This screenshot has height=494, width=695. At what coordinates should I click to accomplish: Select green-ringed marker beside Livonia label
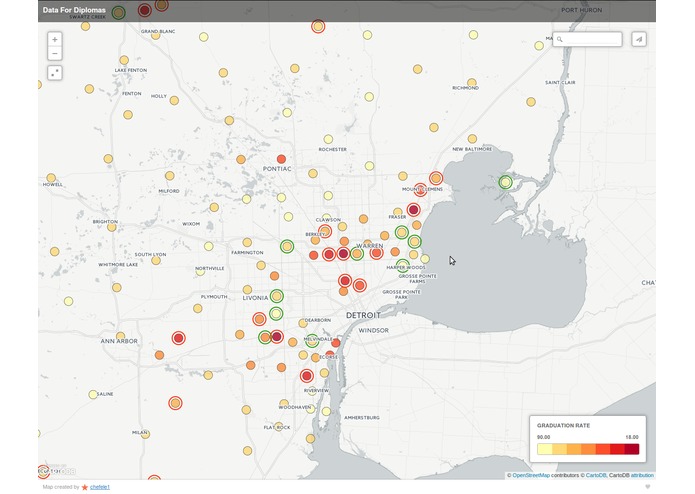tap(277, 296)
